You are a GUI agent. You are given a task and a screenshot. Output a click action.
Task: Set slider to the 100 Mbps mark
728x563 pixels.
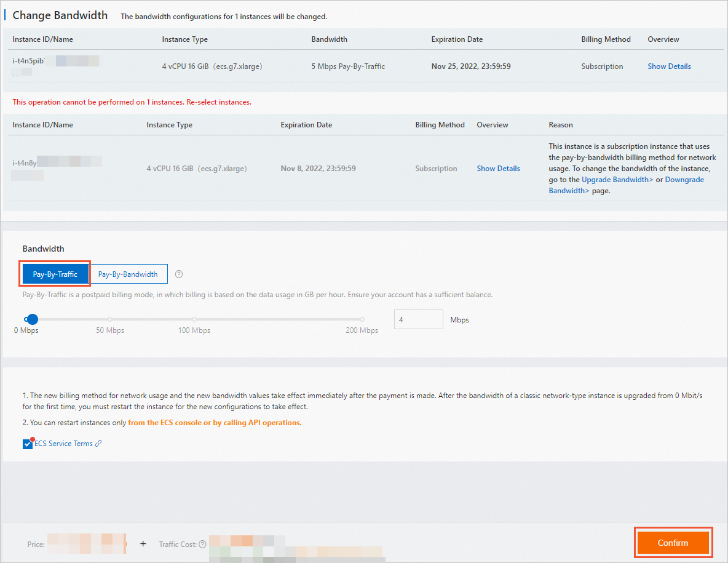pyautogui.click(x=194, y=319)
